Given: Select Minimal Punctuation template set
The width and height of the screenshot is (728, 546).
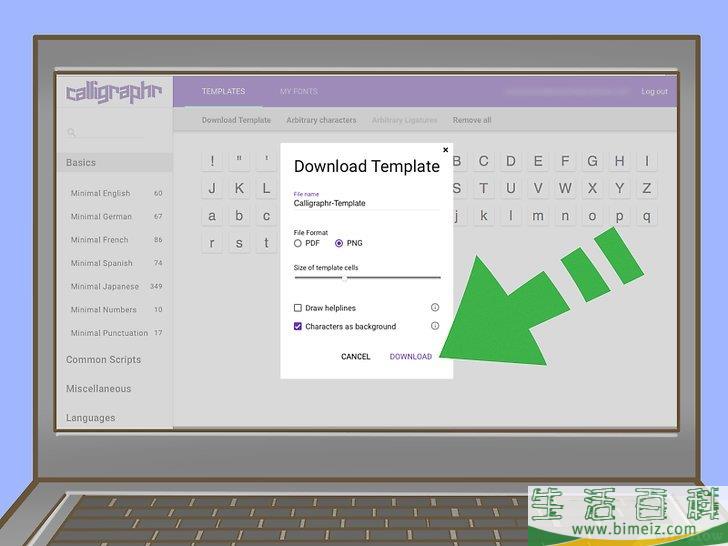Looking at the screenshot, I should [x=116, y=333].
